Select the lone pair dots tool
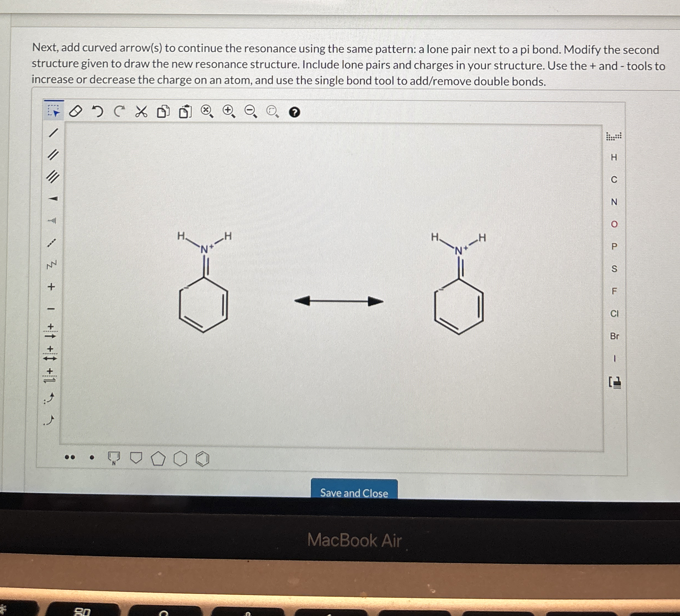This screenshot has height=616, width=680. 70,458
